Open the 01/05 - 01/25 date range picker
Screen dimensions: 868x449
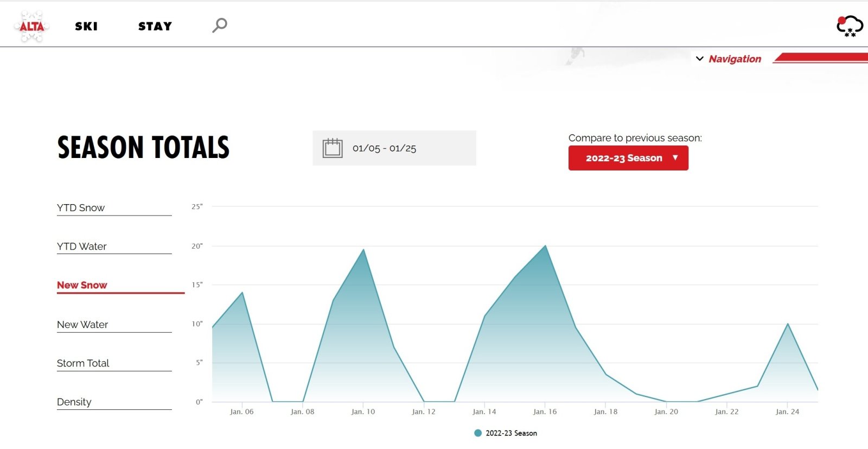tap(384, 148)
